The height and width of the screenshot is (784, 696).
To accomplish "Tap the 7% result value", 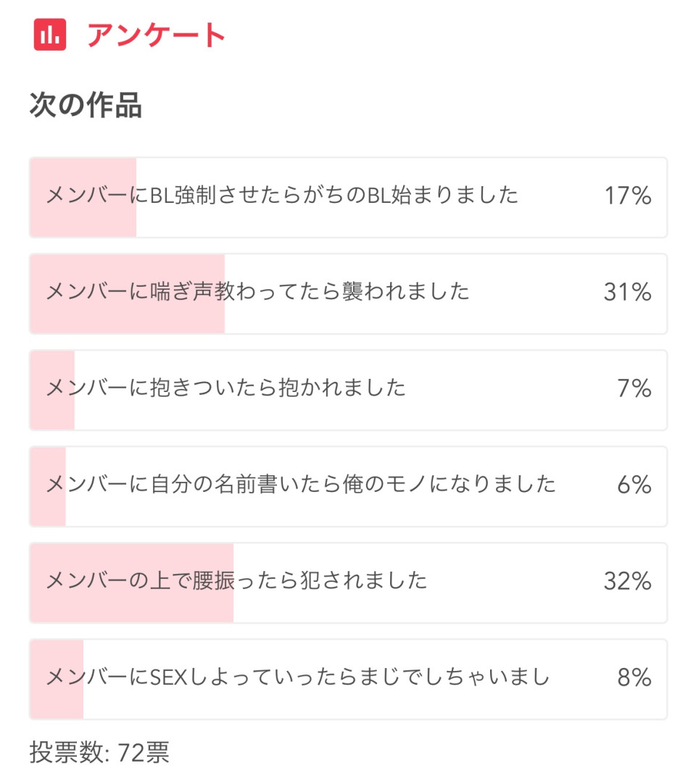I will (x=634, y=388).
